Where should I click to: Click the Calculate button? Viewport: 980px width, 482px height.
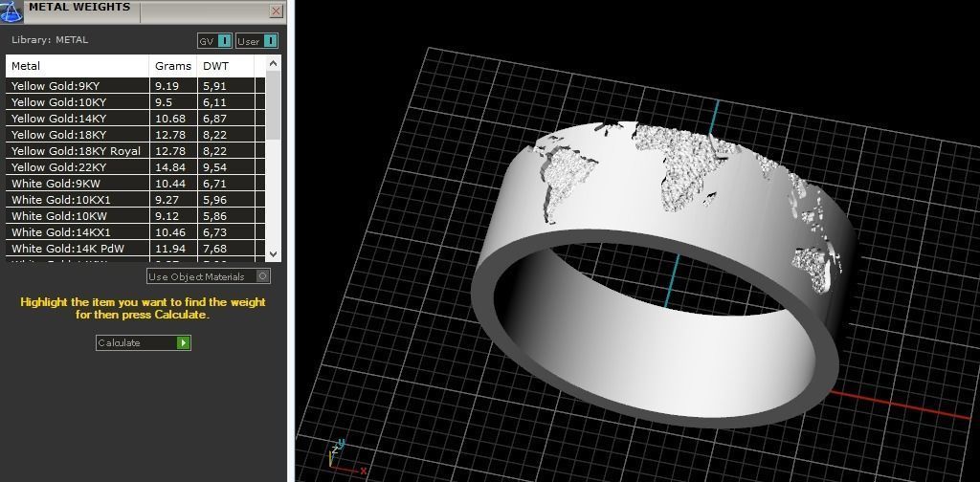point(144,342)
